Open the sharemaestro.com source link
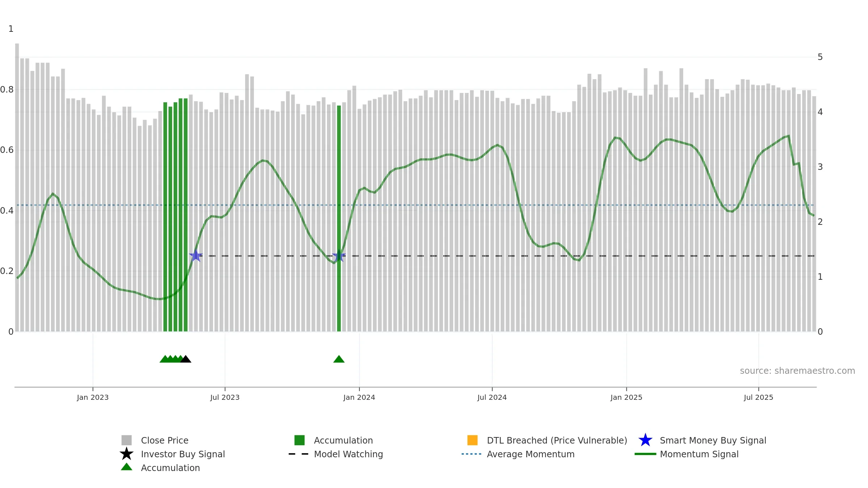868x488 pixels. [x=797, y=371]
